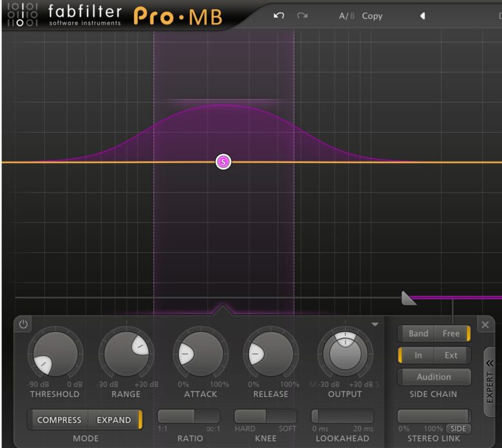Viewport: 502px width, 448px height.
Task: Click the Lookahead slider
Action: [x=342, y=416]
